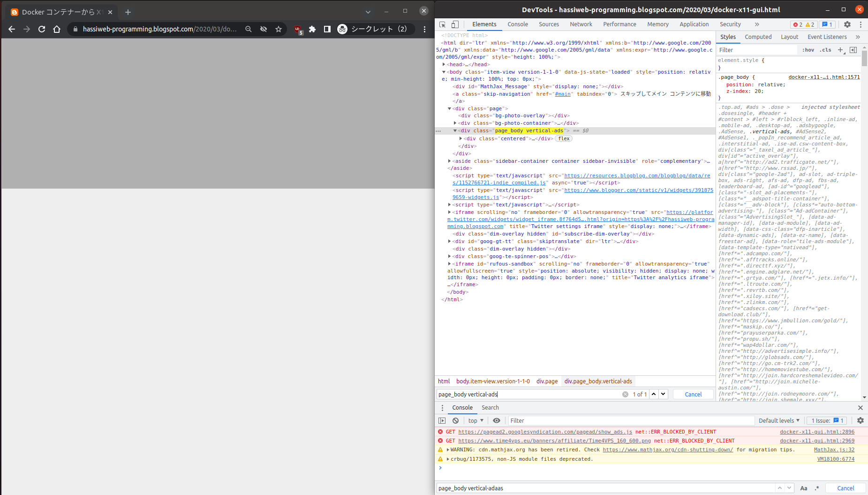
Task: Reload the page in Chrome
Action: (x=42, y=29)
